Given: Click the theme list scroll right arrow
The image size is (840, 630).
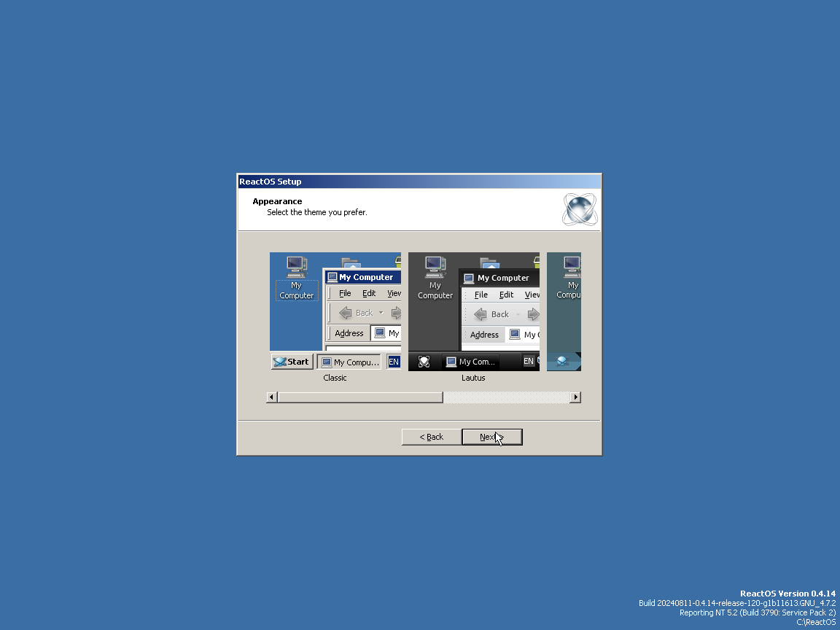Looking at the screenshot, I should click(x=575, y=397).
